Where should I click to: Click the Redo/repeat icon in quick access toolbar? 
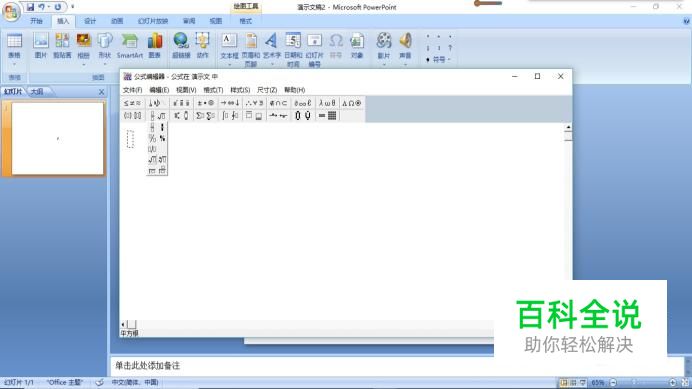(x=58, y=7)
